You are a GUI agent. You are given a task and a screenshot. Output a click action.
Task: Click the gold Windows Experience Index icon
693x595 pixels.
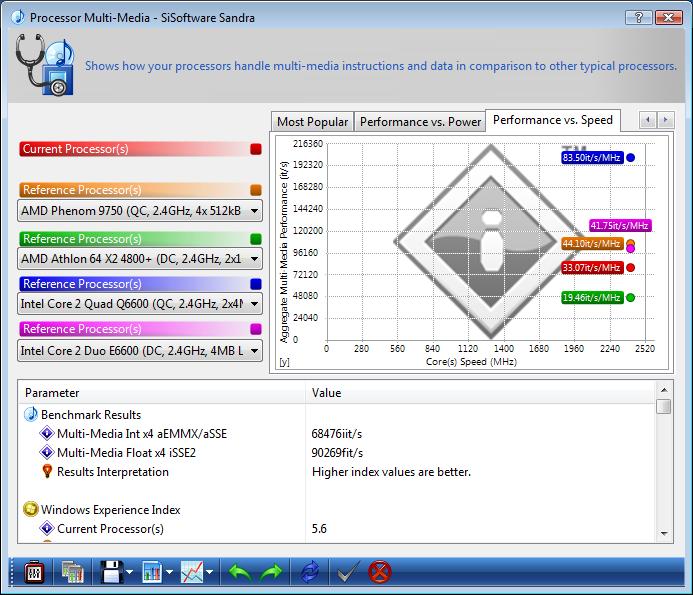pyautogui.click(x=30, y=509)
